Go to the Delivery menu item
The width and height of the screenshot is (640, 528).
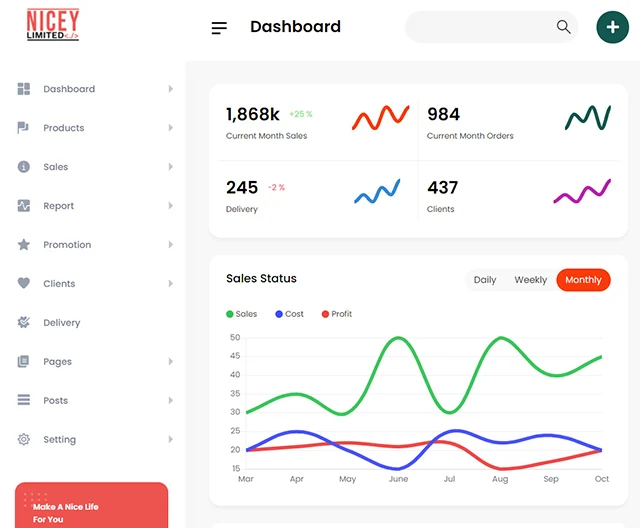[x=62, y=323]
